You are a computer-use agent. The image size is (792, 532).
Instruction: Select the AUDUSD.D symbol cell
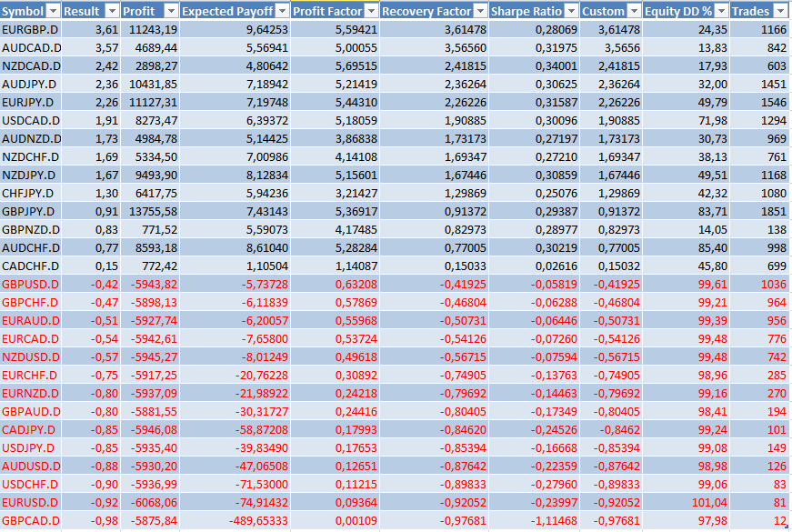pyautogui.click(x=30, y=467)
